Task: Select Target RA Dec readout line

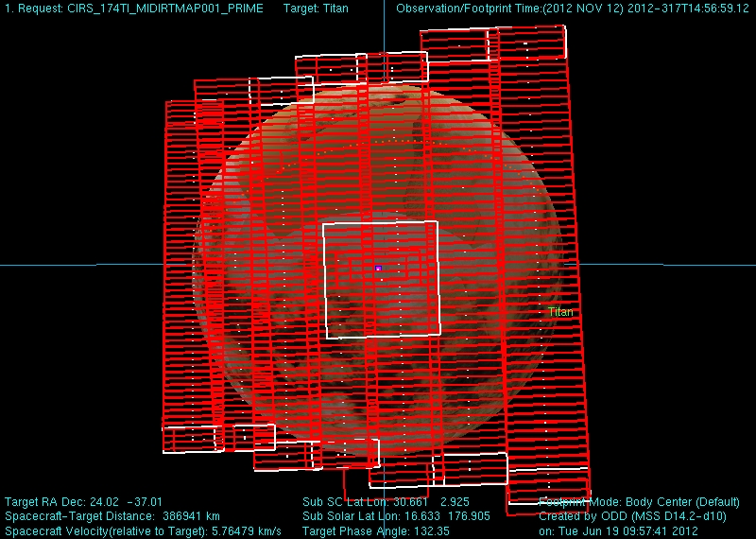Action: coord(83,502)
